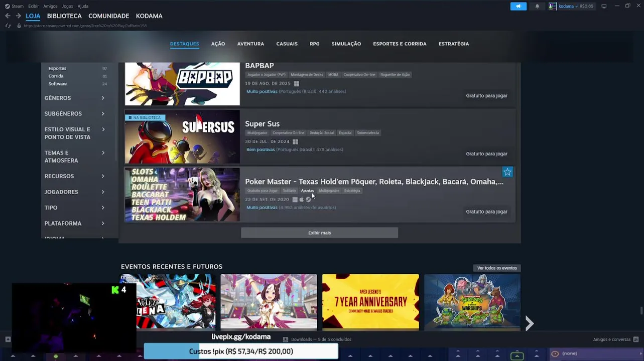Select the ESPORTES E CORRIDA tab
Image resolution: width=644 pixels, height=361 pixels.
tap(400, 44)
